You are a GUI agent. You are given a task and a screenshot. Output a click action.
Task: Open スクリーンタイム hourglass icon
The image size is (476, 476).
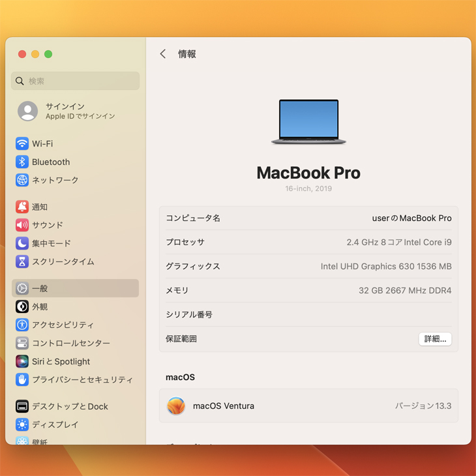pos(22,261)
